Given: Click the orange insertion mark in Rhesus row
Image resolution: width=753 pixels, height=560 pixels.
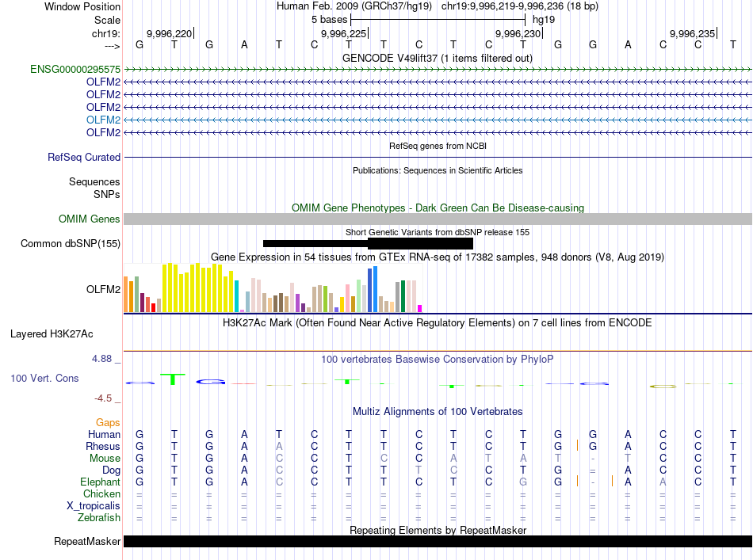Looking at the screenshot, I should 577,446.
